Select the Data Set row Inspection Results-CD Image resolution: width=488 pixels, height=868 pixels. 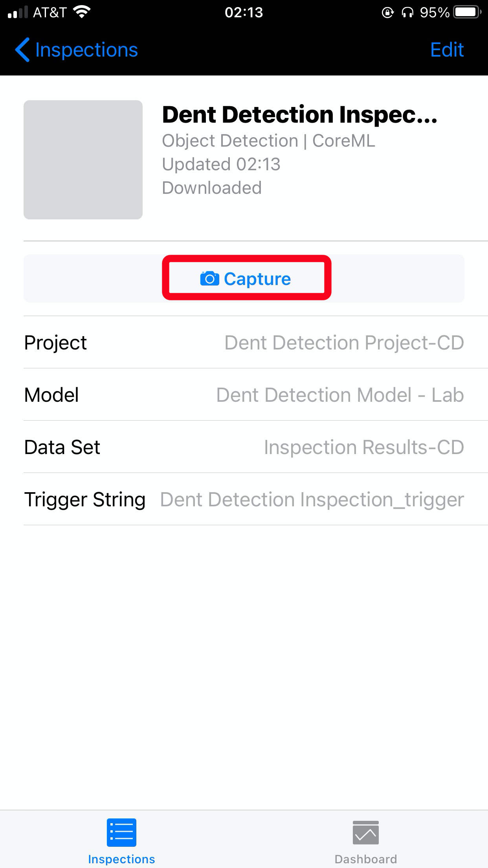(244, 447)
